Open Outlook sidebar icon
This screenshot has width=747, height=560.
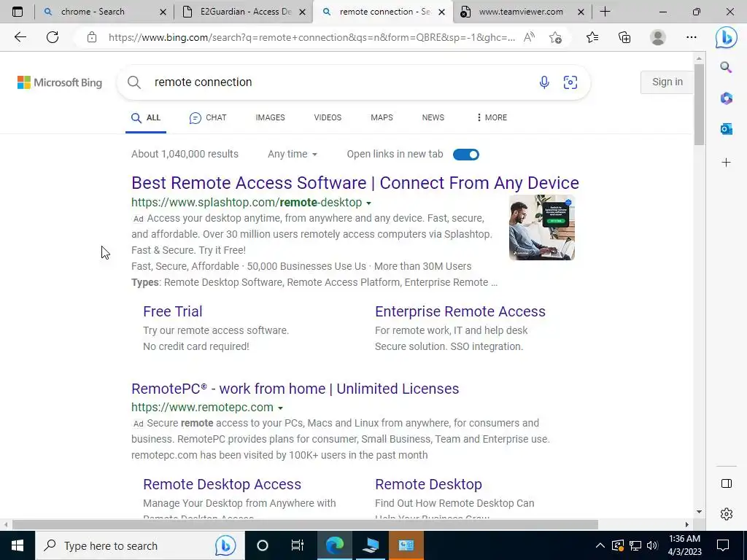pyautogui.click(x=726, y=128)
